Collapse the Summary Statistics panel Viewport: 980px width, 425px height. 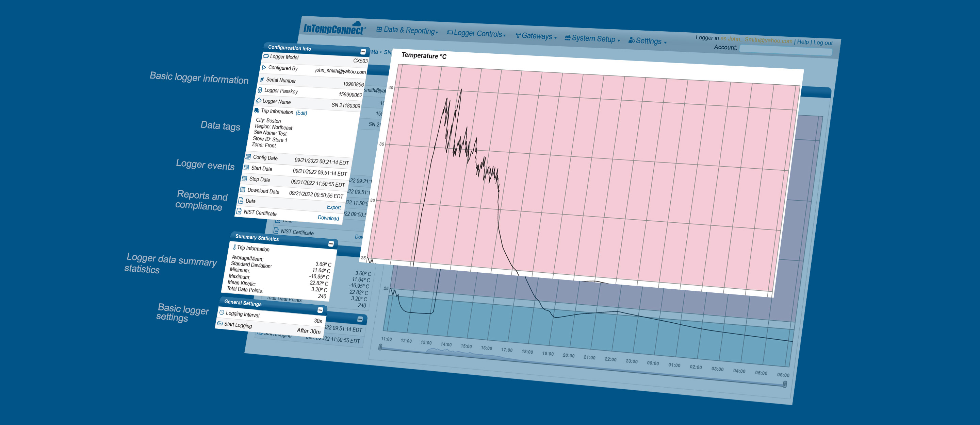pos(331,244)
